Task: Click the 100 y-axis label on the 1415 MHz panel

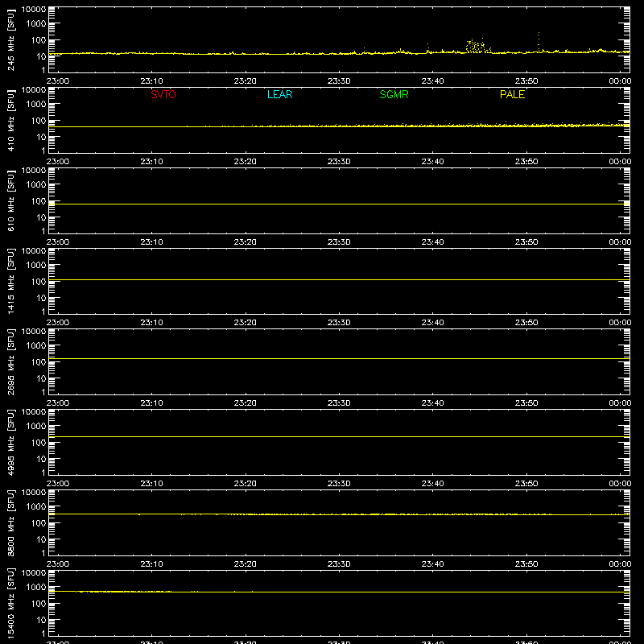Action: point(39,282)
